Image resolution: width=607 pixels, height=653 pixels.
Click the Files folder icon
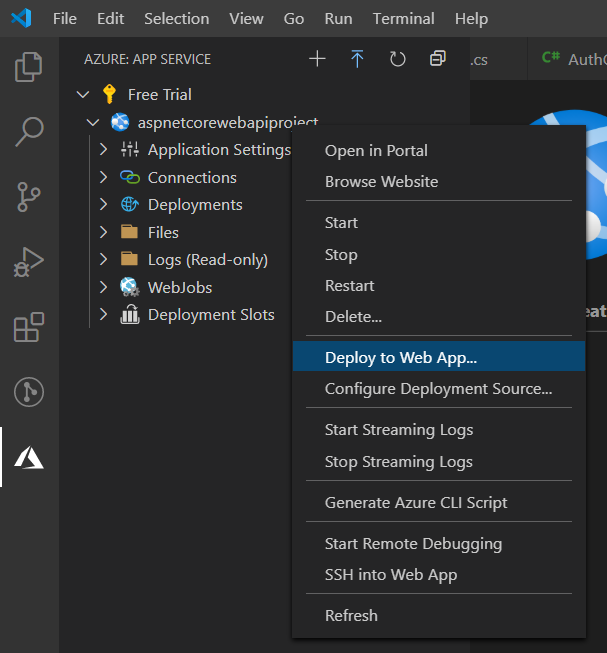click(129, 232)
